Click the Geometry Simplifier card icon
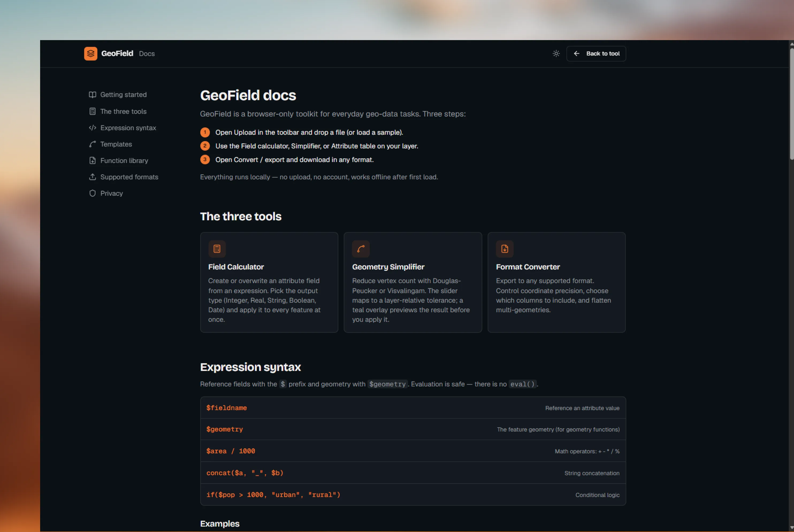The height and width of the screenshot is (532, 794). pyautogui.click(x=361, y=249)
